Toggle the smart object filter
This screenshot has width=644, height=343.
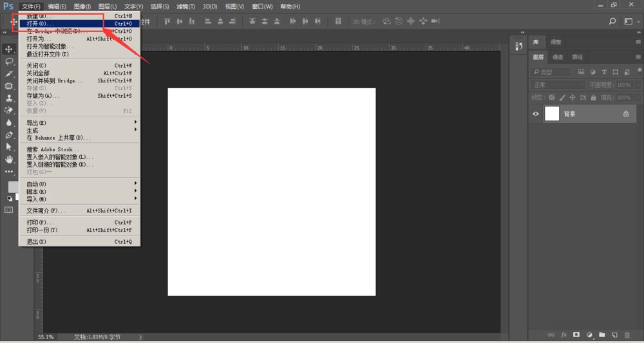tap(627, 72)
